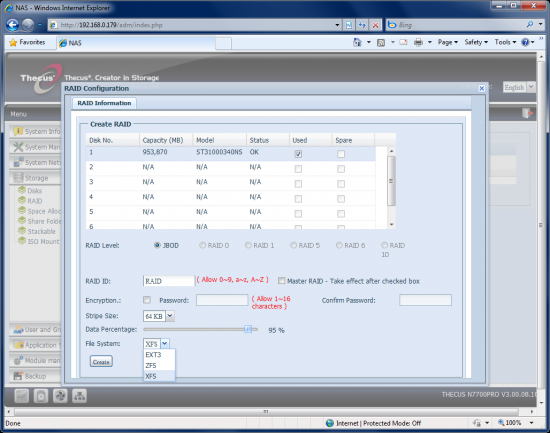Open the Backup menu section
The width and height of the screenshot is (550, 433).
pos(36,376)
